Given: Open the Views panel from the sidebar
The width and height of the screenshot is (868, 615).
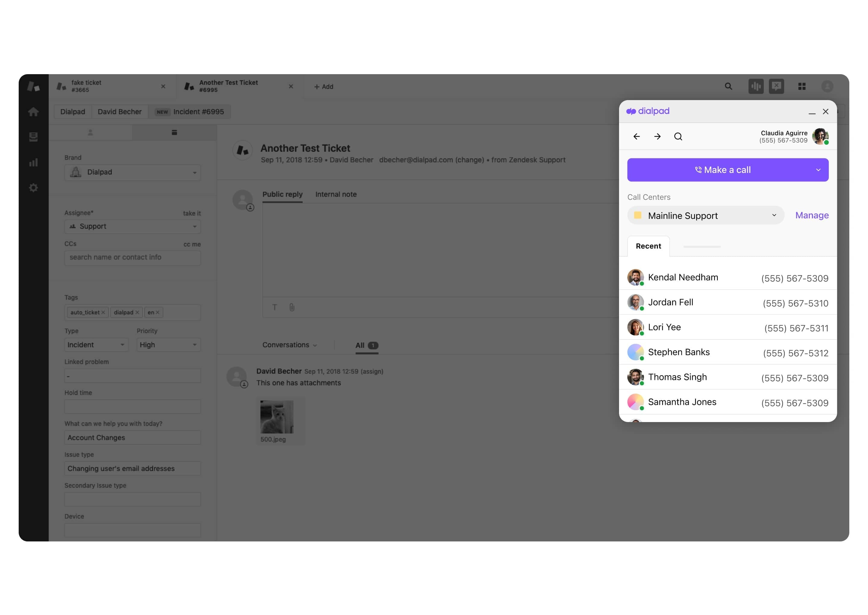Looking at the screenshot, I should coord(33,137).
